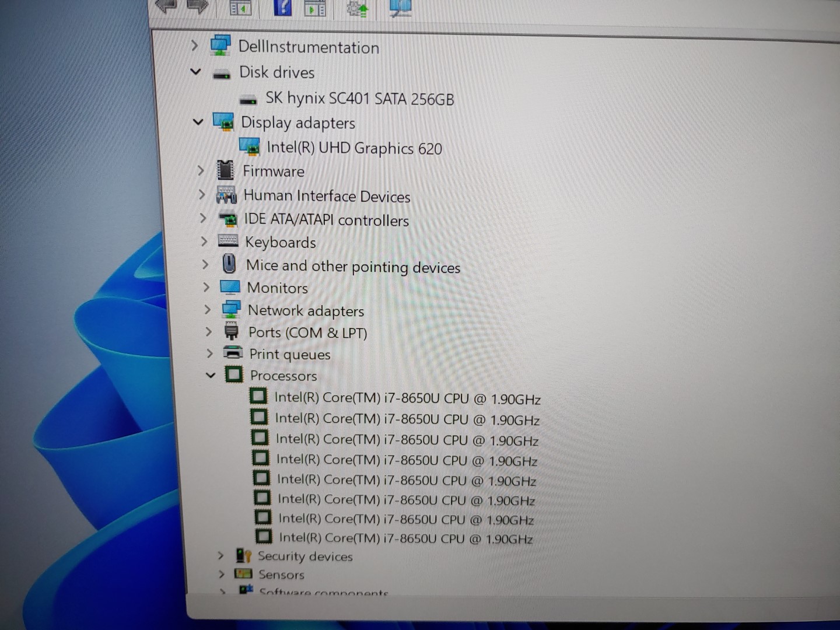840x630 pixels.
Task: Expand the IDE ATA/ATAPI controllers node
Action: (x=203, y=218)
